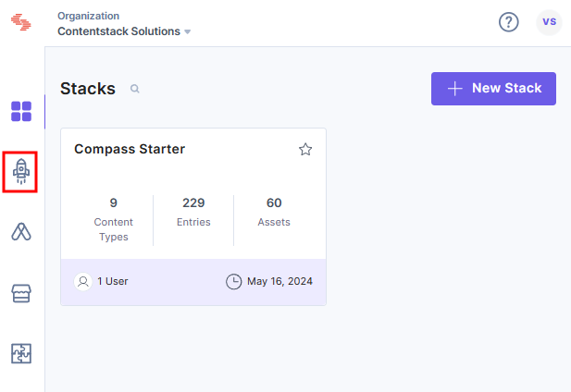Click the 60 Assets stat
The width and height of the screenshot is (571, 392).
[x=274, y=212]
